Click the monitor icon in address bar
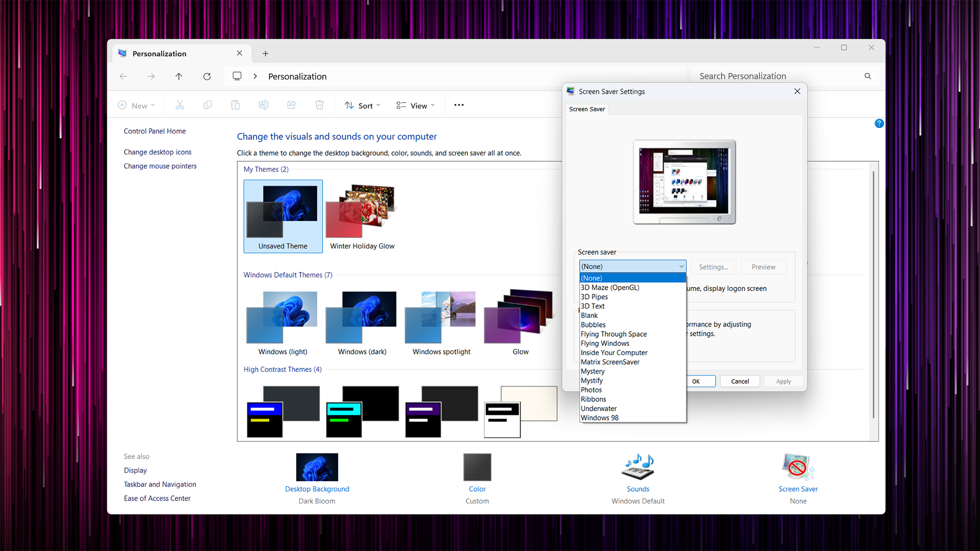This screenshot has height=551, width=980. point(237,76)
